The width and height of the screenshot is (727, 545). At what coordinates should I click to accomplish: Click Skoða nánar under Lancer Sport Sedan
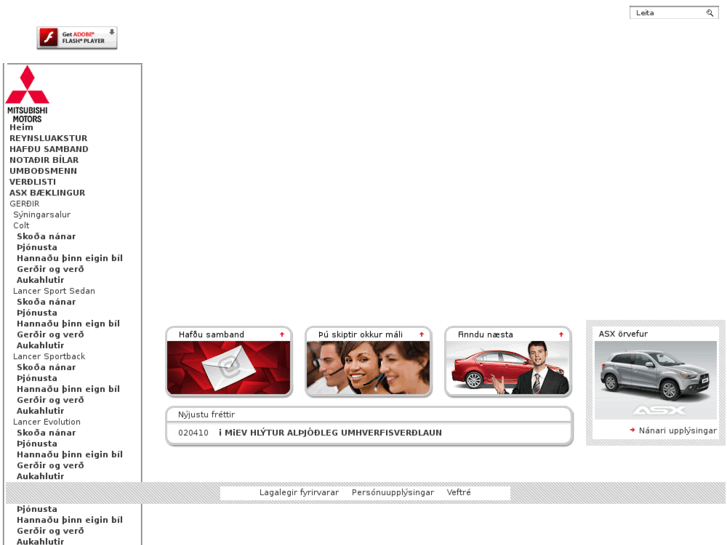click(46, 302)
